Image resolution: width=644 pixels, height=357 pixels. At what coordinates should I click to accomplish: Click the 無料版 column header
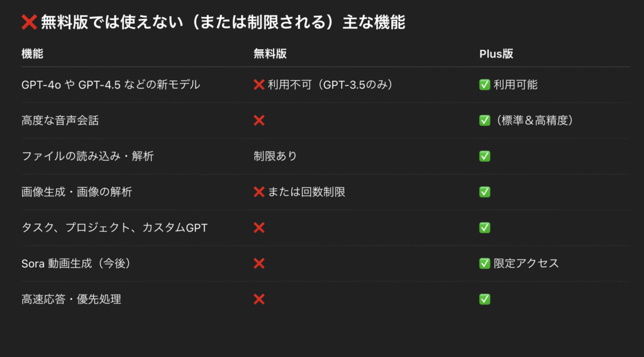pyautogui.click(x=270, y=54)
